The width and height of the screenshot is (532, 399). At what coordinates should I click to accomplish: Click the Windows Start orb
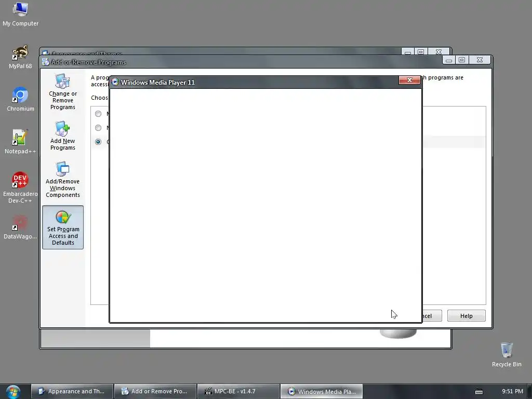(13, 392)
